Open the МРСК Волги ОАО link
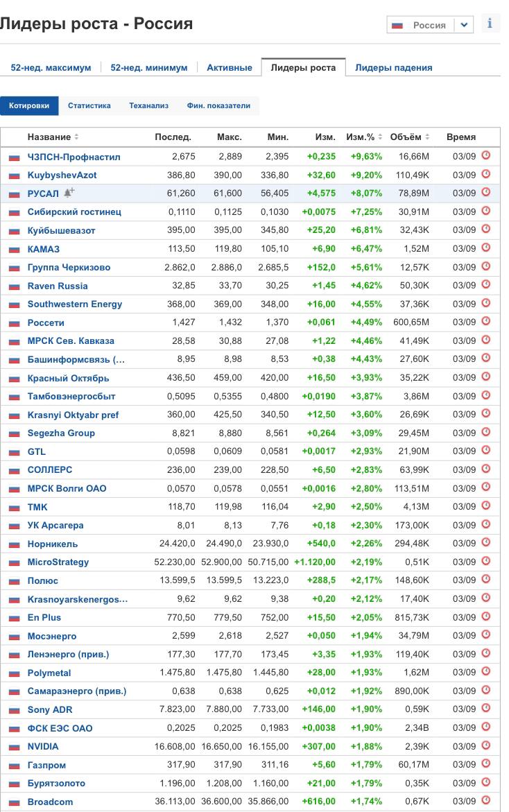Image resolution: width=509 pixels, height=812 pixels. pos(67,488)
